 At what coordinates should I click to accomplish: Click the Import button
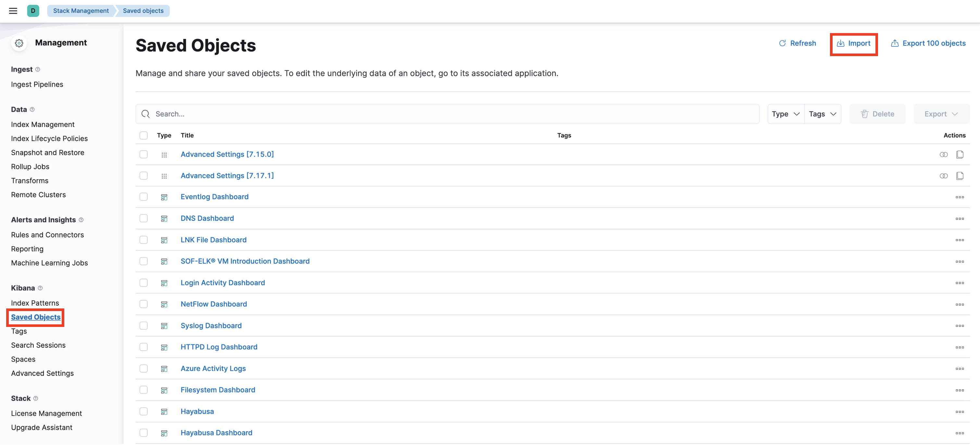pyautogui.click(x=854, y=43)
